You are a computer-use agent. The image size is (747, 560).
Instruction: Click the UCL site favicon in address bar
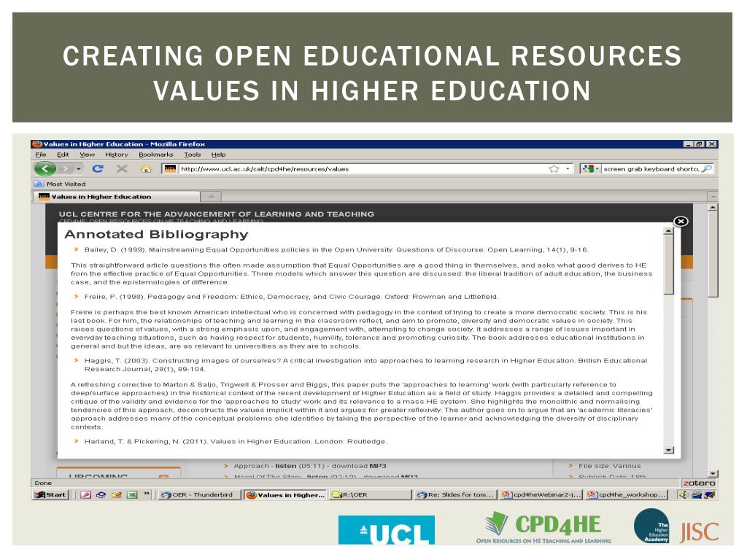pyautogui.click(x=171, y=168)
